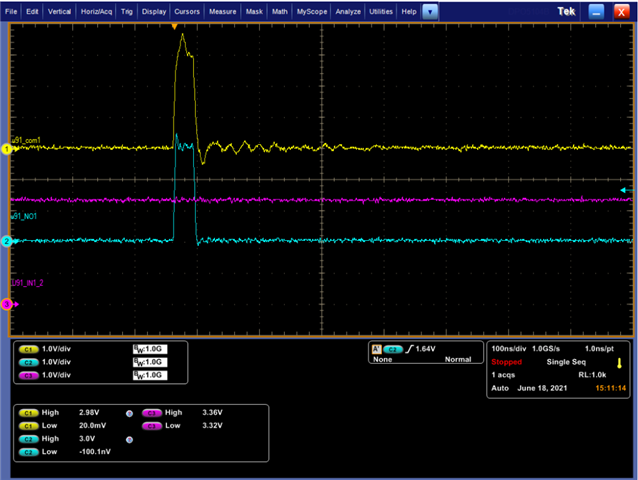Click the warning icon beside C1 High 2.98V

point(129,414)
